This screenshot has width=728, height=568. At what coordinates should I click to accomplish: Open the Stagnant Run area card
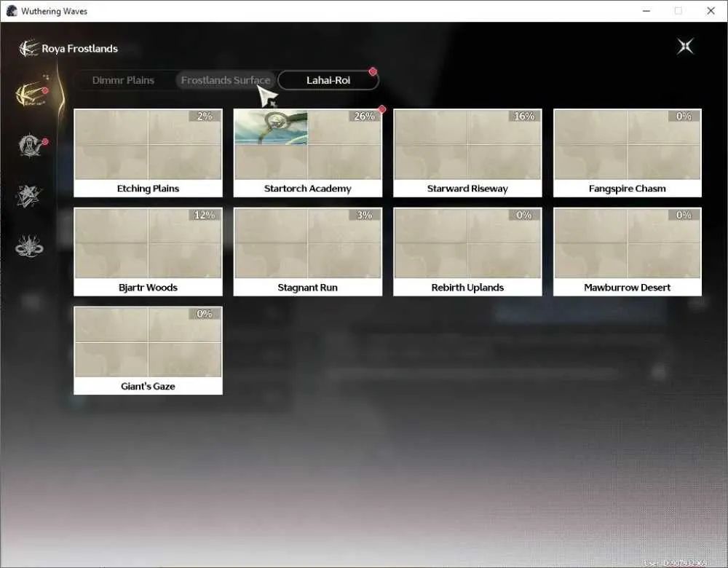[x=308, y=252]
